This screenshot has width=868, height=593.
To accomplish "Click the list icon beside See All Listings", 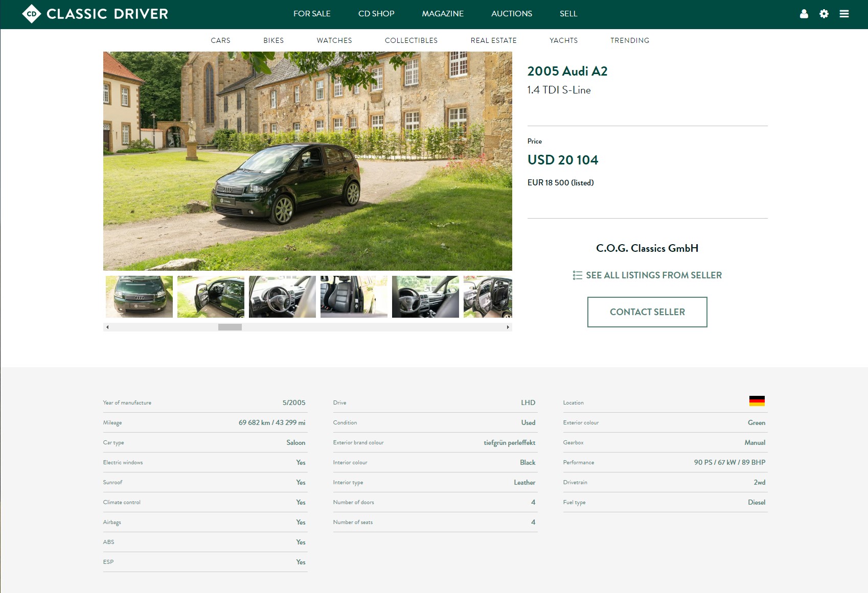I will coord(577,275).
